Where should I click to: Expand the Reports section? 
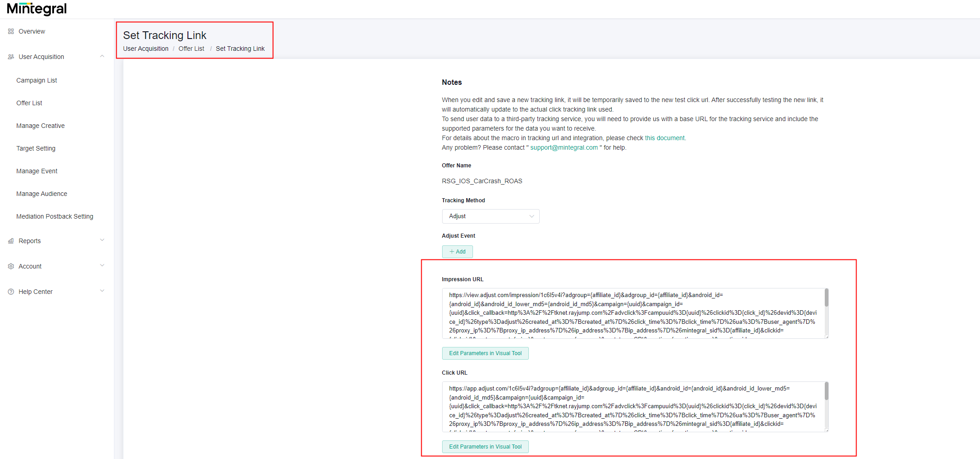click(102, 240)
